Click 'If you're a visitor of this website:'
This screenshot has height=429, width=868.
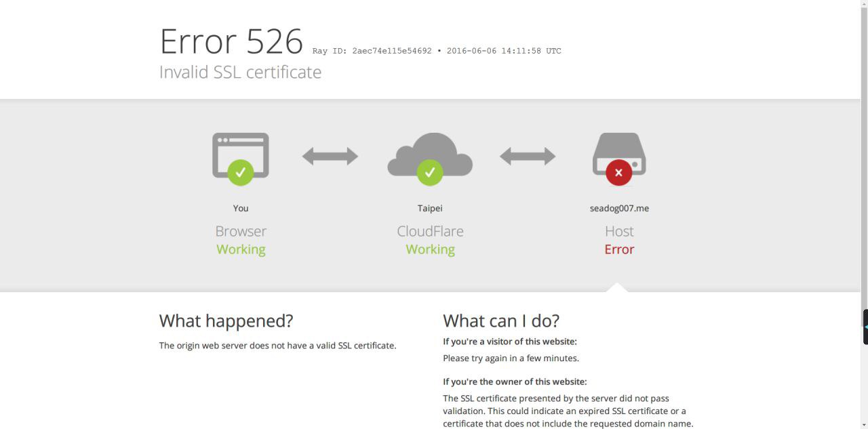[510, 342]
